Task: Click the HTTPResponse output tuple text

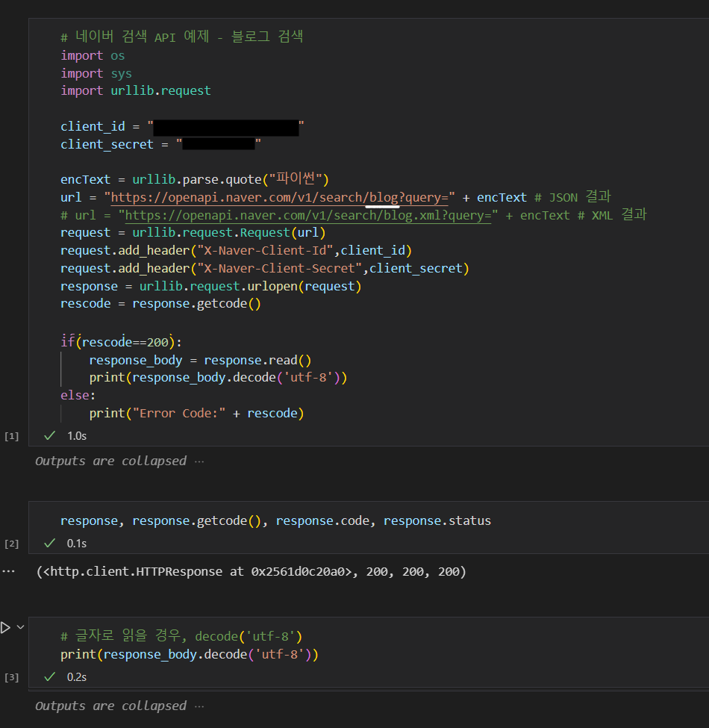Action: click(x=251, y=571)
